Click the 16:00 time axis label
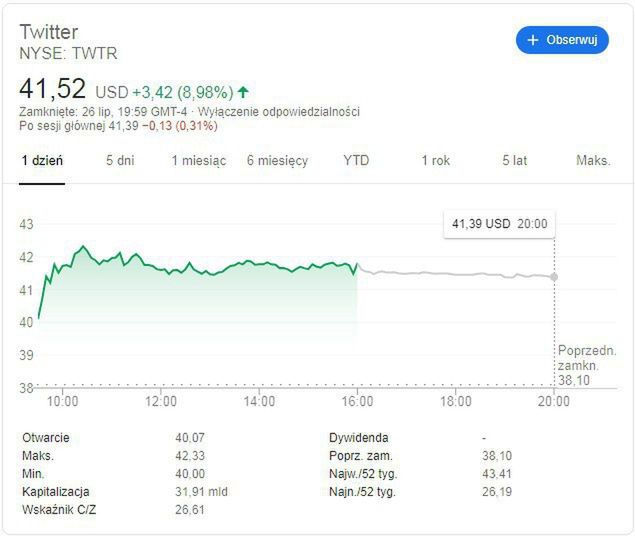635x539 pixels. [x=357, y=402]
